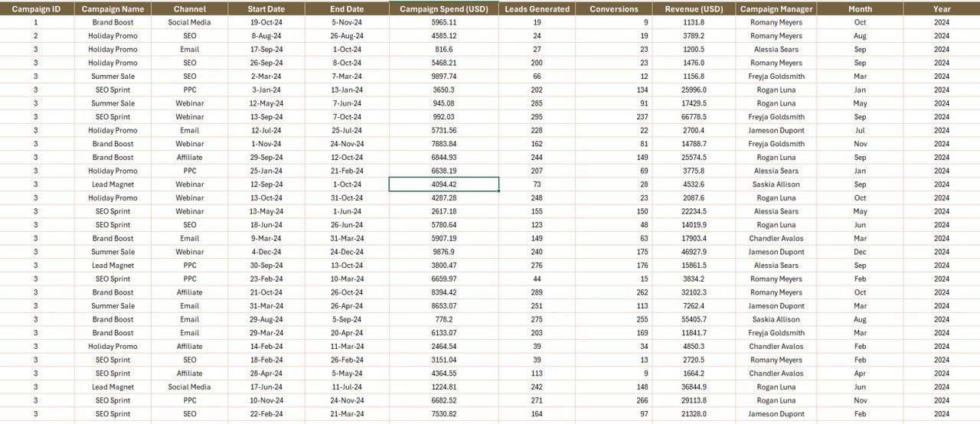
Task: Select the revenue cell showing 66778.5
Action: point(694,117)
